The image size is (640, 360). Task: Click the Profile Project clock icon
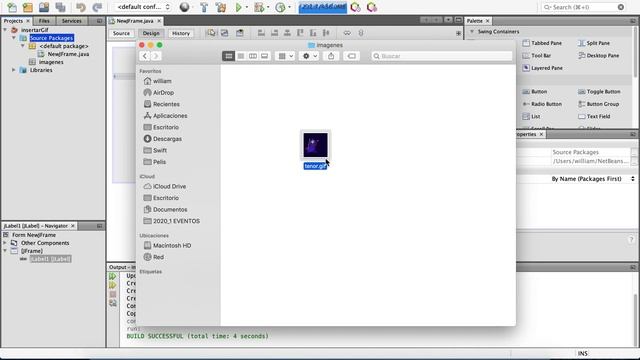pyautogui.click(x=280, y=7)
